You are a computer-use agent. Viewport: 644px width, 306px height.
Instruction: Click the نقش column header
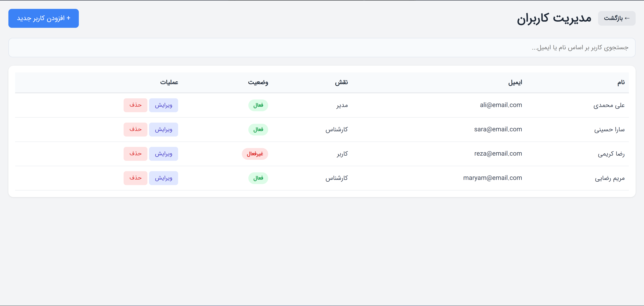tap(341, 82)
